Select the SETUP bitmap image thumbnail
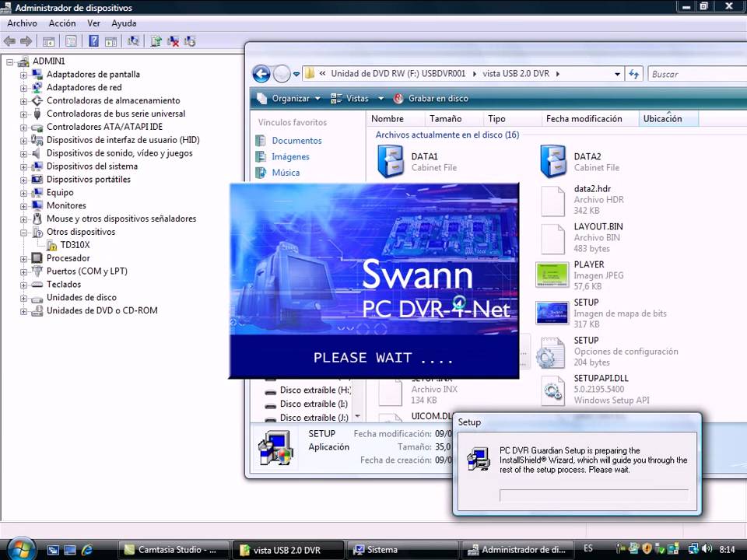747x560 pixels. click(552, 313)
